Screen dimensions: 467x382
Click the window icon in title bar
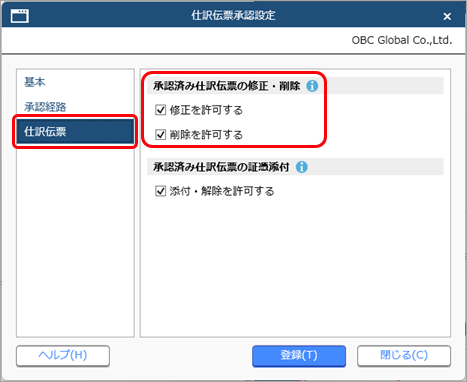[20, 16]
